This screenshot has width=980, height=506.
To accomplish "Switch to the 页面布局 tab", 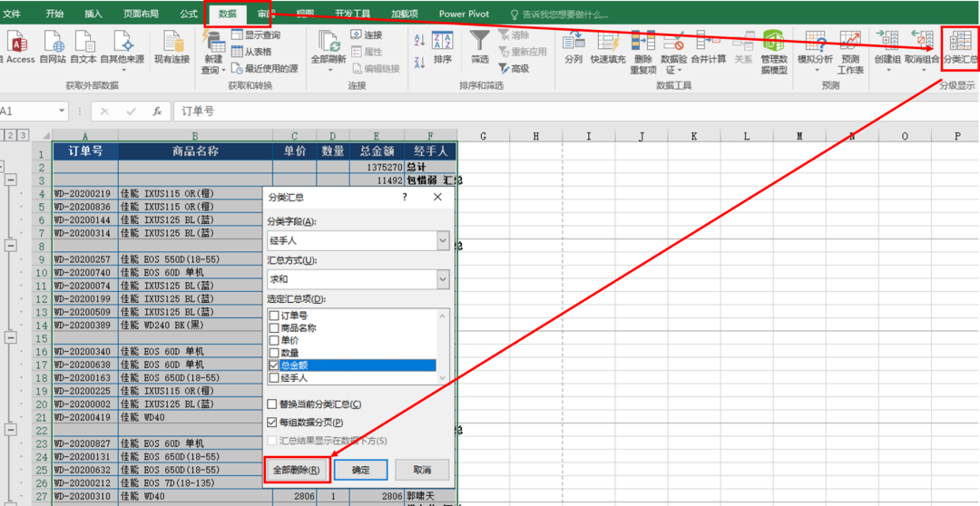I will [x=141, y=14].
